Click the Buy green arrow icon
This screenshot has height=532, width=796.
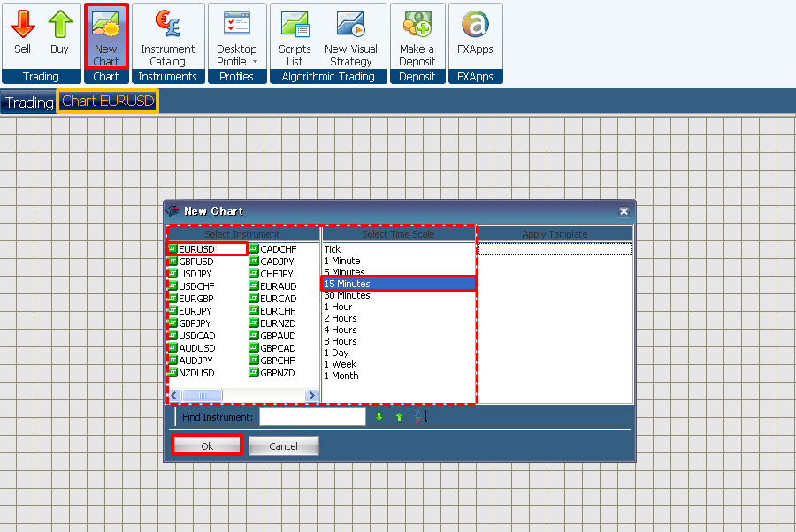click(60, 25)
